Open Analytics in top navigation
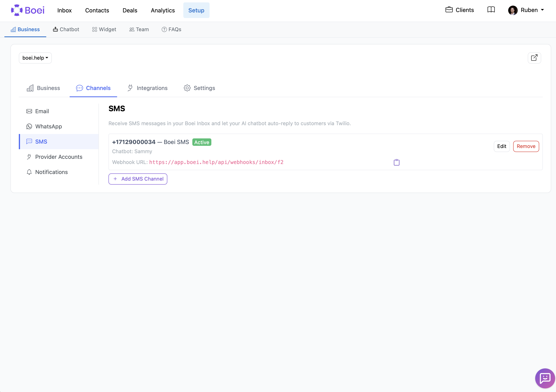Image resolution: width=556 pixels, height=392 pixels. (x=163, y=10)
